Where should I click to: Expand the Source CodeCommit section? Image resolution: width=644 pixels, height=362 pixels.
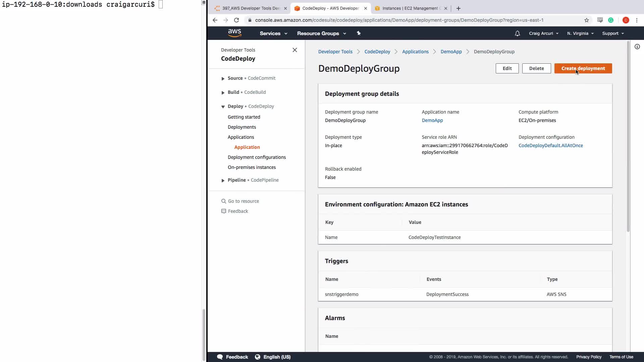(x=223, y=78)
